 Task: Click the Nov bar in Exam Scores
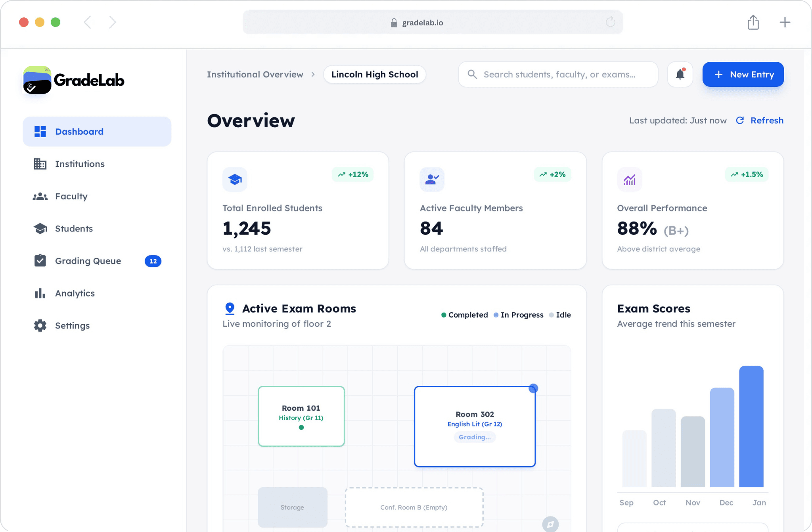coord(693,452)
